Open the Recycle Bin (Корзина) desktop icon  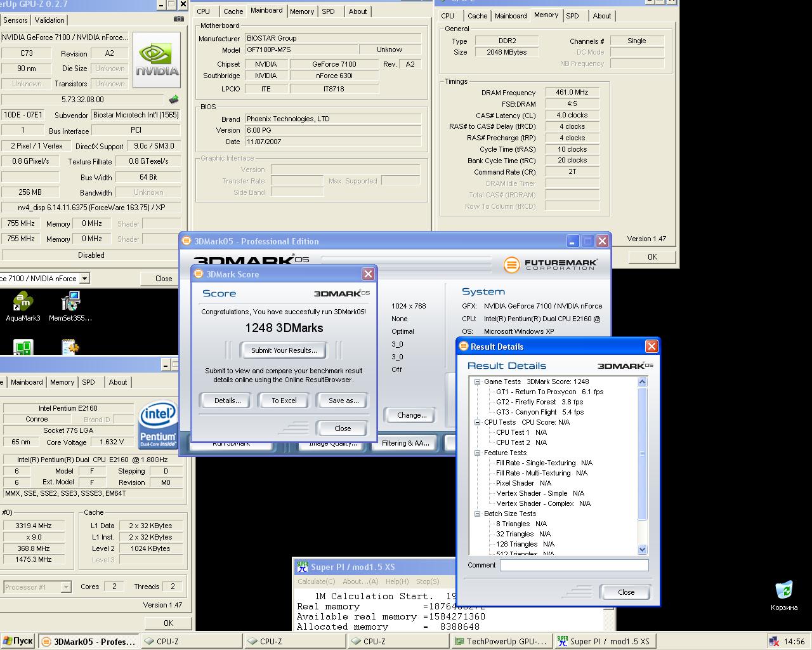[x=784, y=595]
